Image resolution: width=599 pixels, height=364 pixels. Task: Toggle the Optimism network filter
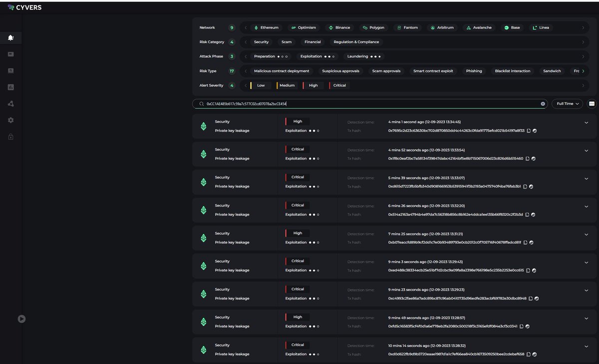pos(303,27)
